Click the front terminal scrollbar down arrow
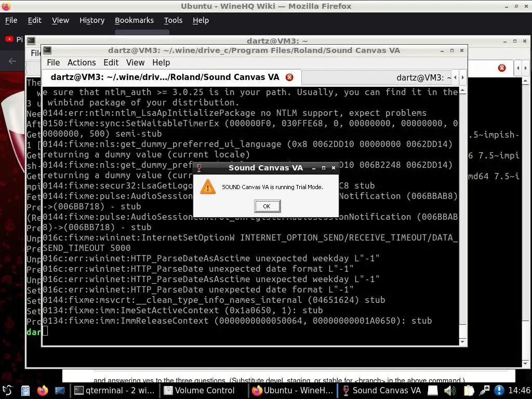 [462, 342]
